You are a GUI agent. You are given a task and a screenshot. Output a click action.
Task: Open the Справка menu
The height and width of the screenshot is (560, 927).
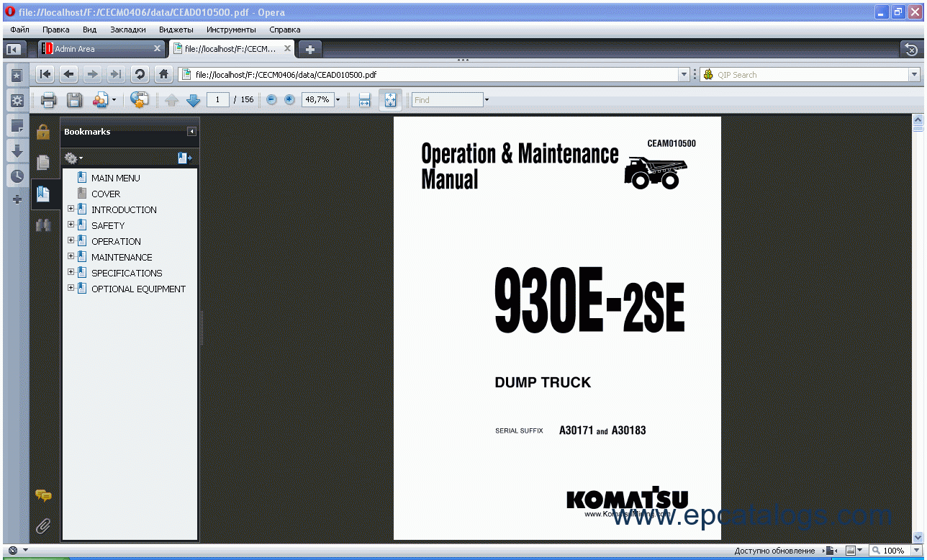point(285,30)
